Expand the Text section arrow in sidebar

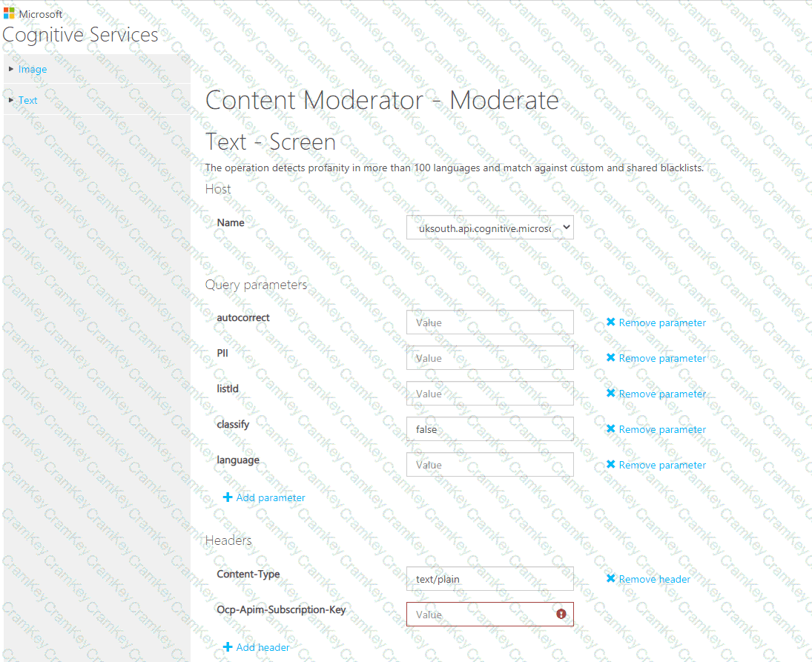point(10,100)
